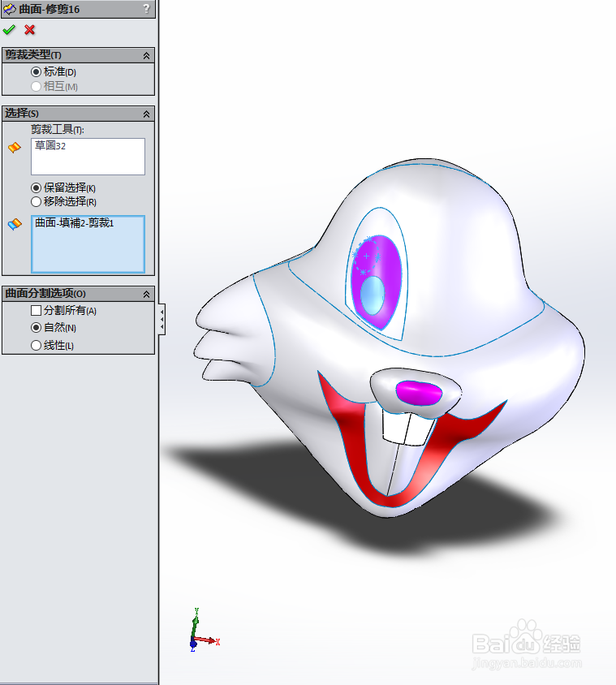Select 相互(M) trim type
The width and height of the screenshot is (616, 685).
[37, 87]
